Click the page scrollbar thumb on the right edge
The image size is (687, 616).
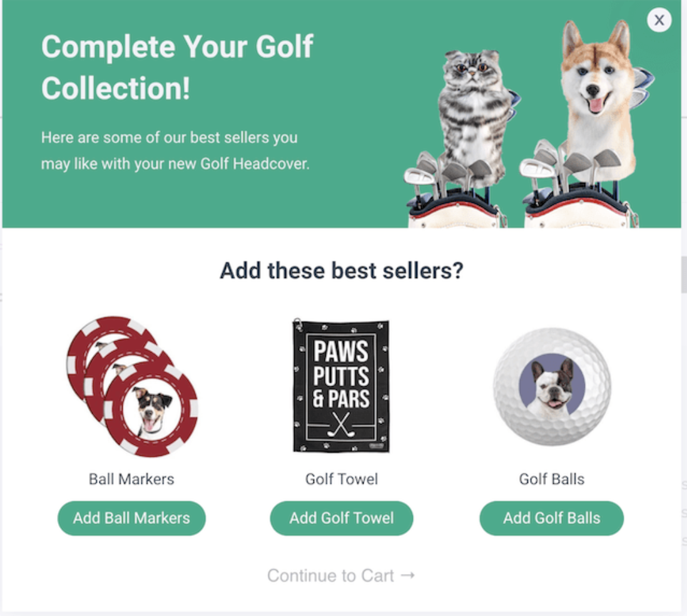tap(684, 275)
